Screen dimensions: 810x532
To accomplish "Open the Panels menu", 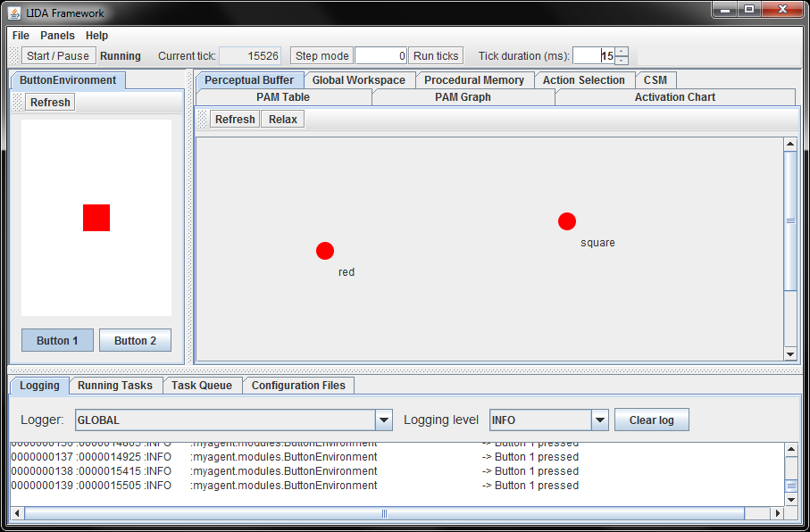I will pyautogui.click(x=57, y=36).
